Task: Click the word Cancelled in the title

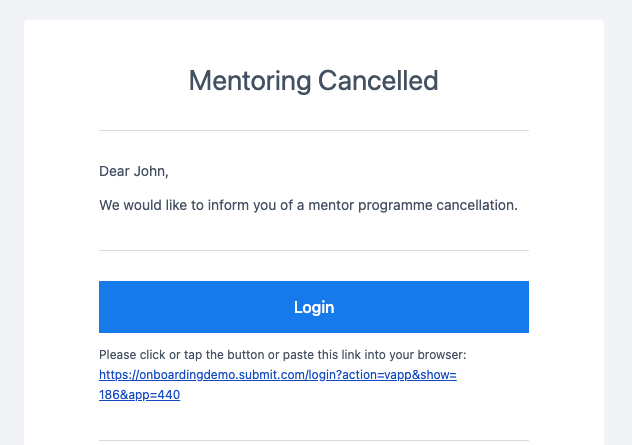Action: 378,81
